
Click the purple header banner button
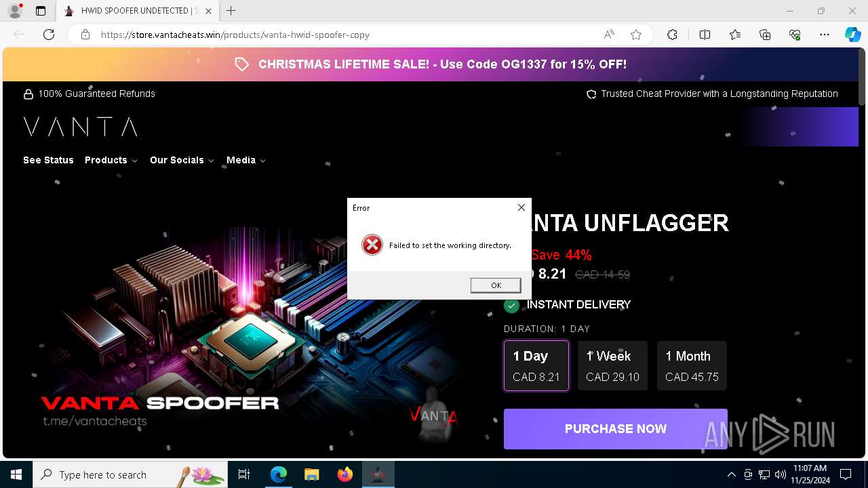coord(800,127)
